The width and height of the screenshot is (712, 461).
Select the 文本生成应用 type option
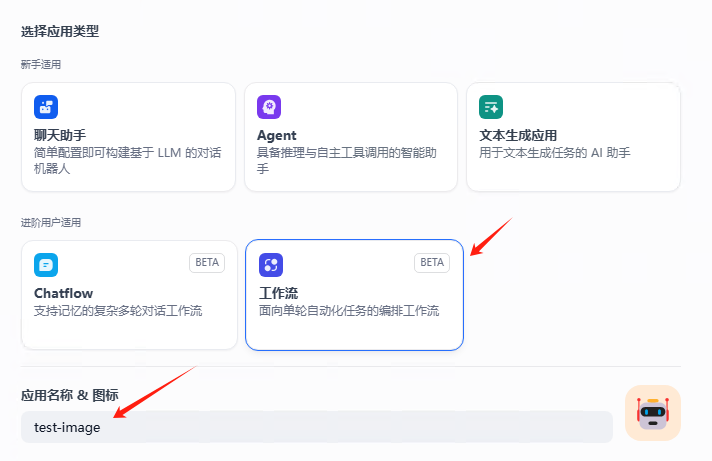click(573, 137)
